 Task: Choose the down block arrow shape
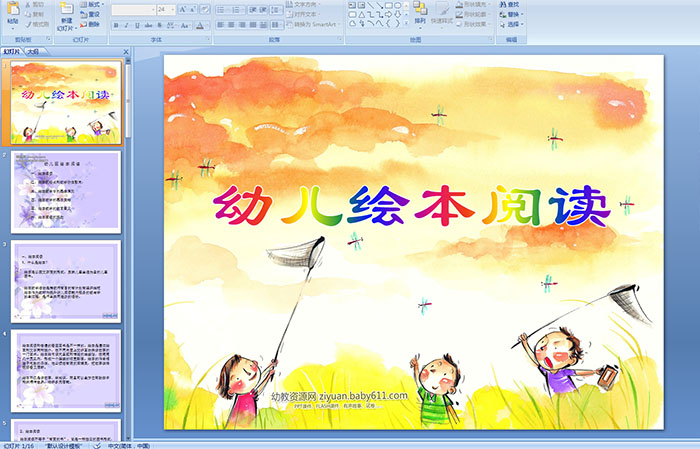[x=397, y=14]
